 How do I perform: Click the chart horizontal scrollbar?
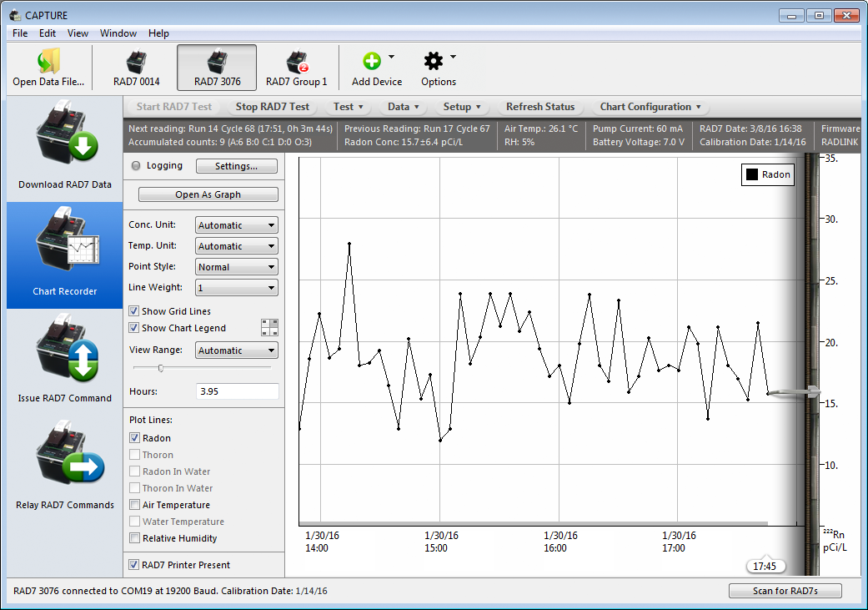coord(533,523)
